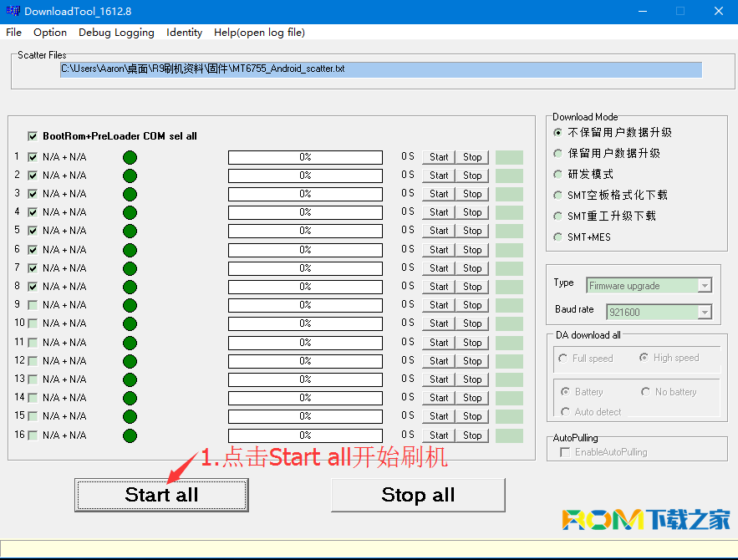Open the Baud rate 921600 dropdown
This screenshot has width=738, height=560.
pos(705,312)
